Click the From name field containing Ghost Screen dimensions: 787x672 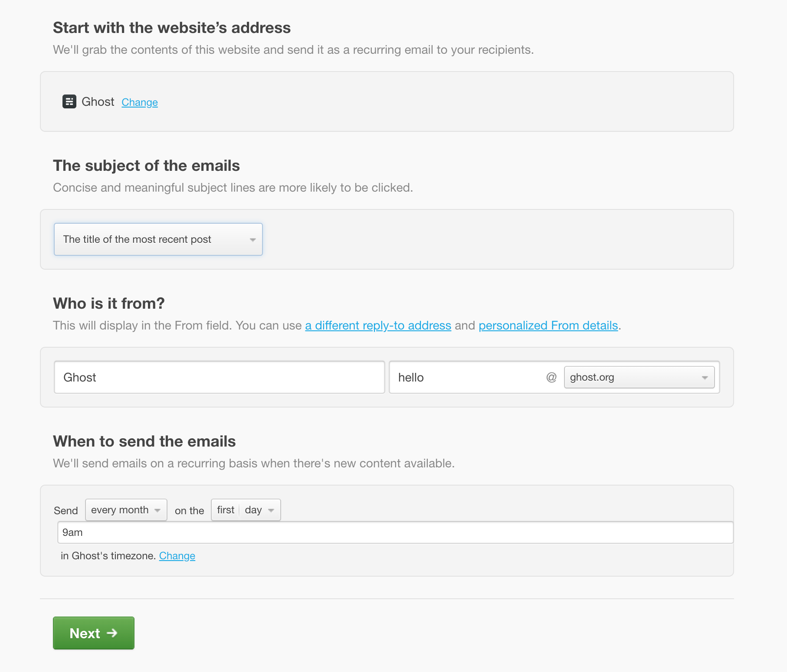[x=219, y=377]
